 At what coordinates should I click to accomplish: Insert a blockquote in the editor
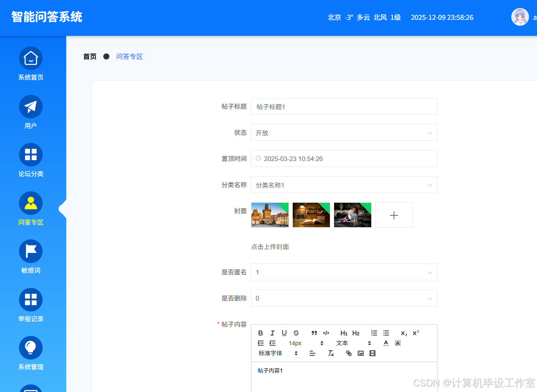click(x=314, y=333)
